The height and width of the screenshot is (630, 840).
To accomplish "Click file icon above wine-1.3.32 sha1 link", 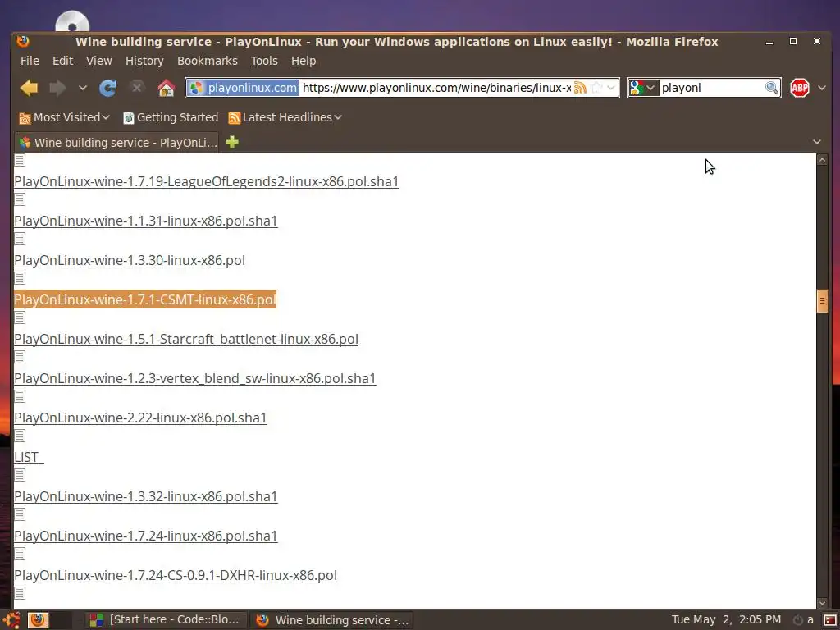I will point(20,475).
